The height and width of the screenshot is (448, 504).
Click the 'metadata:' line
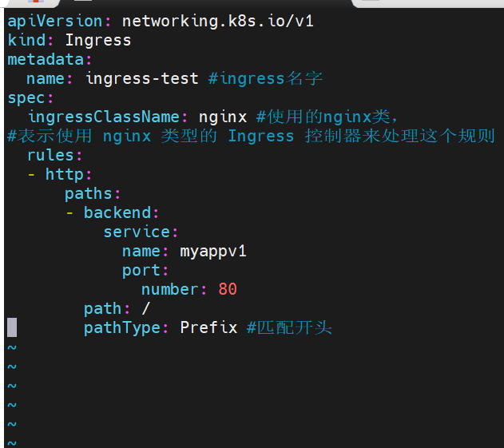click(50, 59)
